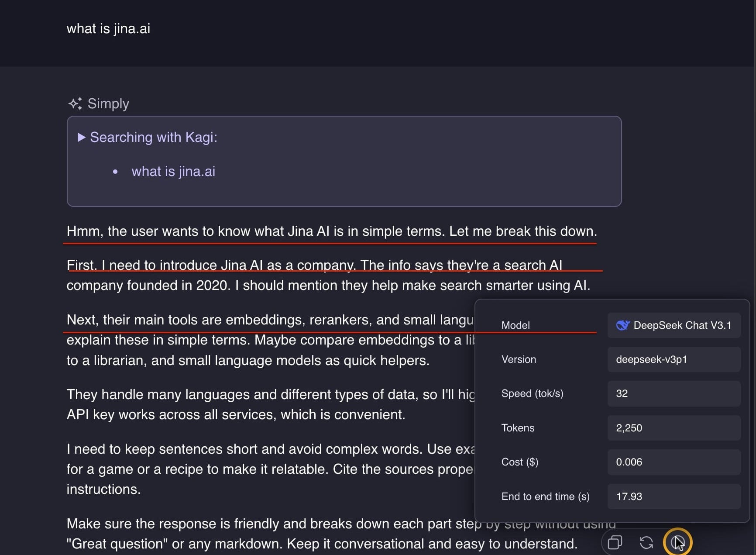Click the response info icon circled in yellow
Viewport: 756px width, 555px height.
[x=677, y=542]
